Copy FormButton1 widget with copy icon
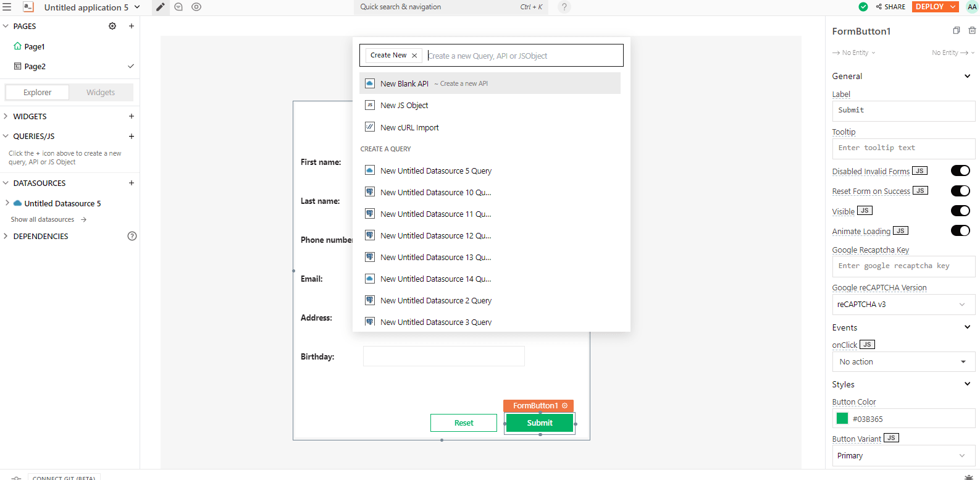The height and width of the screenshot is (480, 980). (x=956, y=31)
